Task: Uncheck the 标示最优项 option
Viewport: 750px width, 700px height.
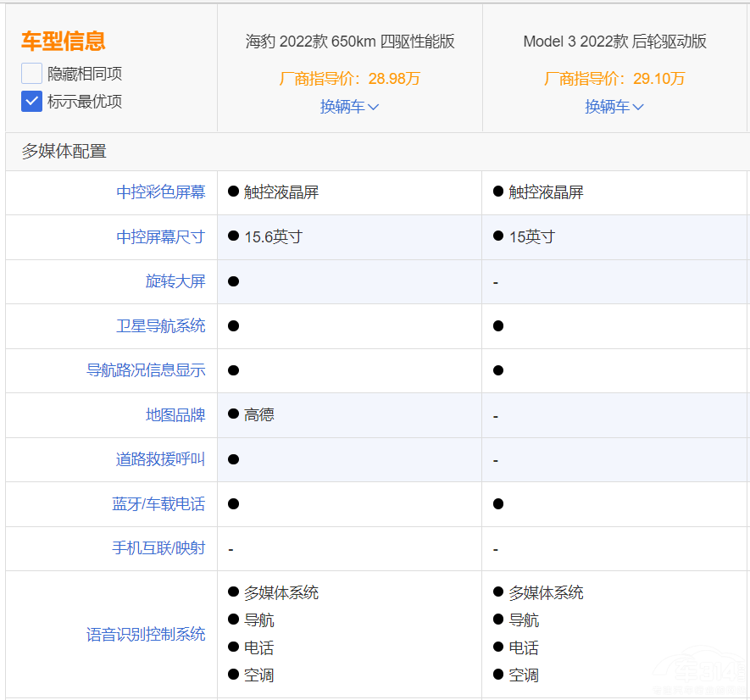Action: [x=31, y=101]
